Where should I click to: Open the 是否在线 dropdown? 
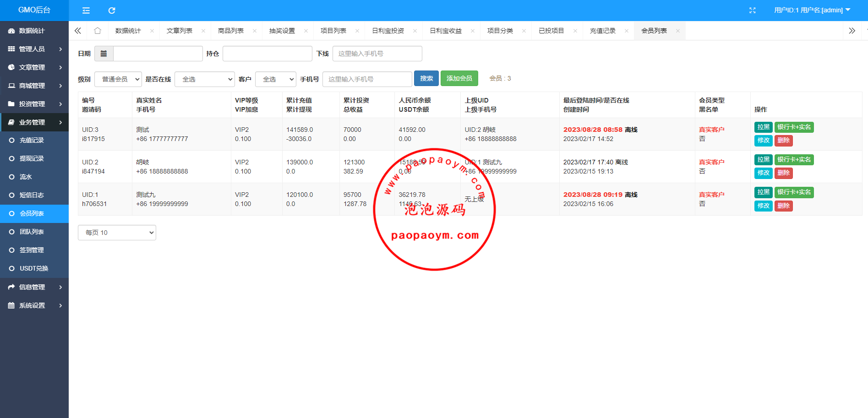coord(204,79)
